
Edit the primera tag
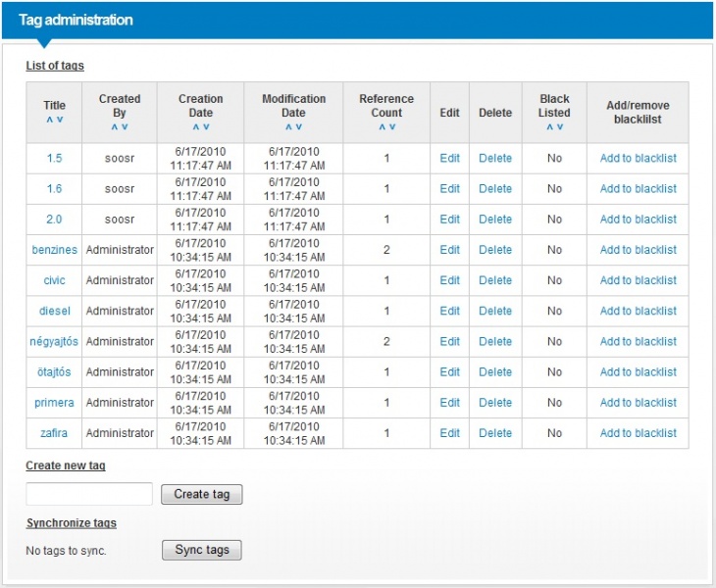pos(450,403)
